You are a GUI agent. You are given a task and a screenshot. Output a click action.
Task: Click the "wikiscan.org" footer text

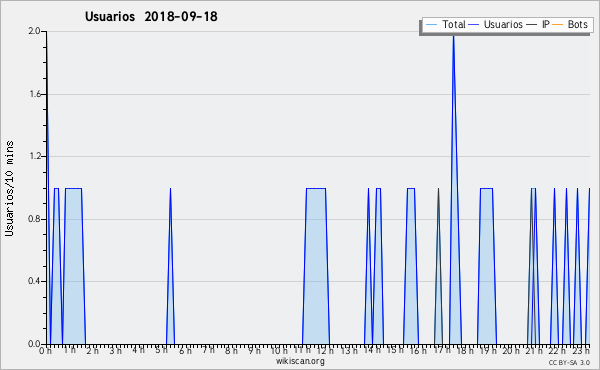pyautogui.click(x=300, y=361)
